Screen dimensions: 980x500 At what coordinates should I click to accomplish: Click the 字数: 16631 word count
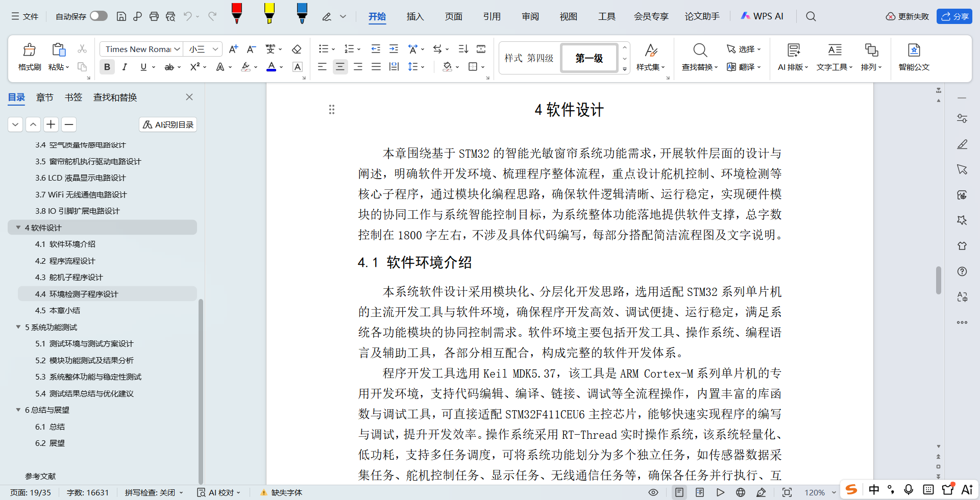point(88,492)
